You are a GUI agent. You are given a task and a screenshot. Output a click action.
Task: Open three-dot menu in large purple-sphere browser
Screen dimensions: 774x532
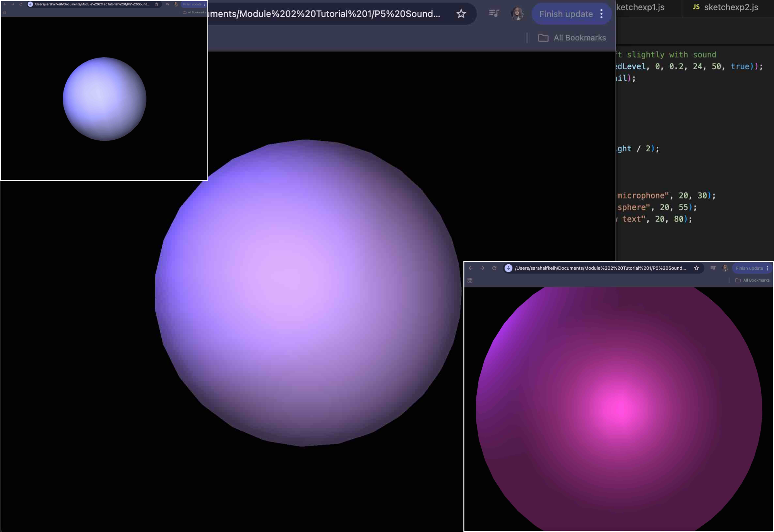[x=601, y=14]
